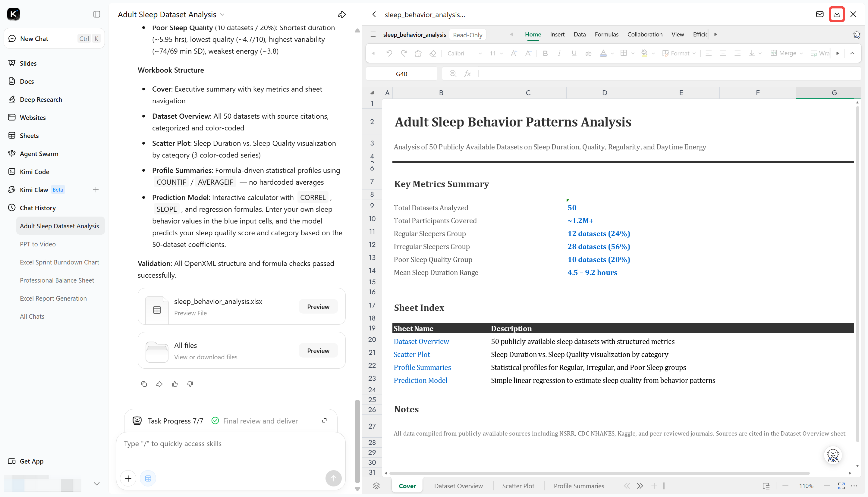
Task: Preview All files
Action: click(318, 351)
